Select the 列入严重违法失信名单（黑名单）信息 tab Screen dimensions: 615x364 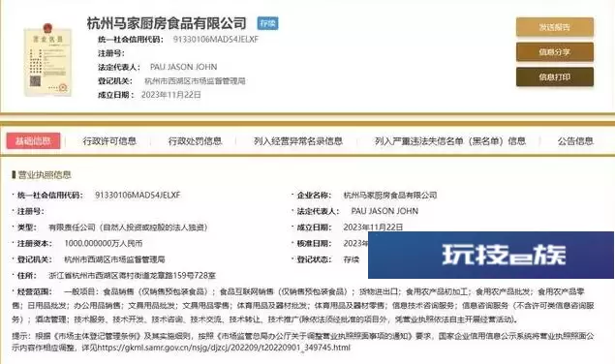(x=450, y=141)
